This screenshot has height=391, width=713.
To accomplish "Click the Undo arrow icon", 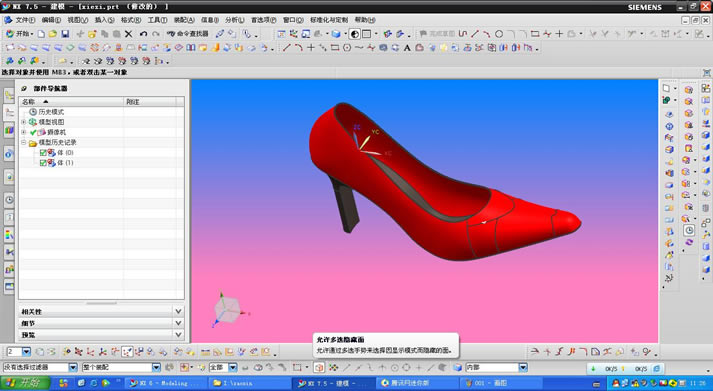I will (x=143, y=34).
